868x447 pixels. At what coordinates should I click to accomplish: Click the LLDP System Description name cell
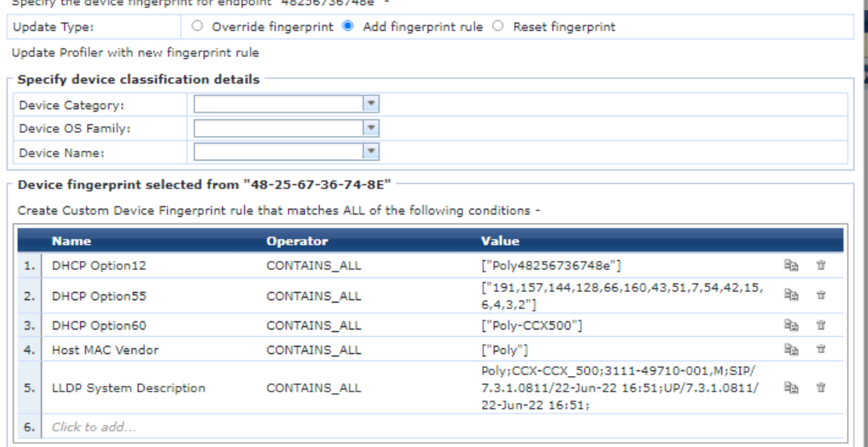[128, 388]
